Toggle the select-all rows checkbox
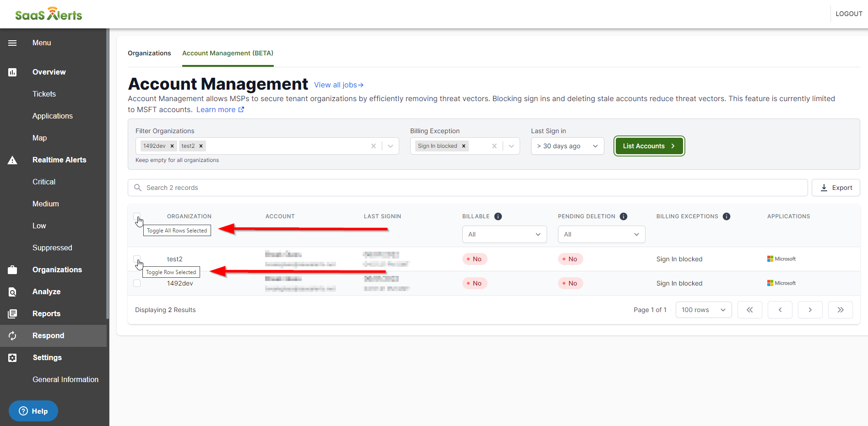 coord(137,216)
